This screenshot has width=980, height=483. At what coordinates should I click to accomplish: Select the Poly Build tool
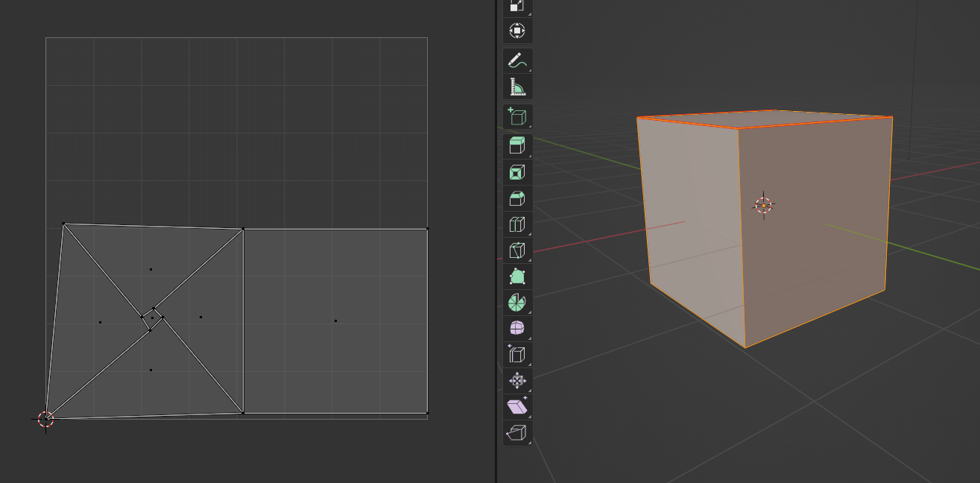[517, 277]
